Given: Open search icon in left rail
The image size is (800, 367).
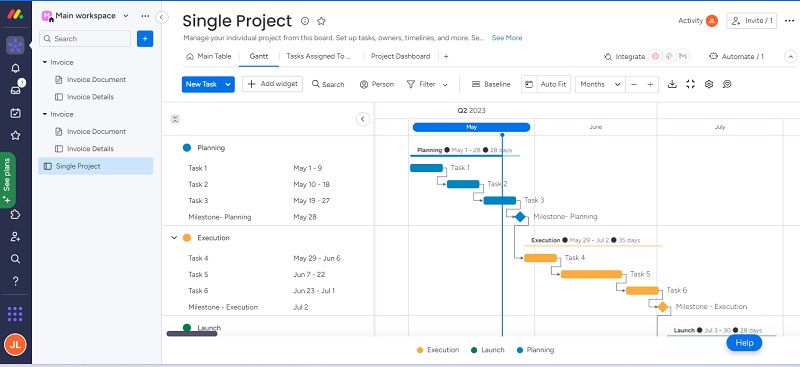Looking at the screenshot, I should coord(15,259).
